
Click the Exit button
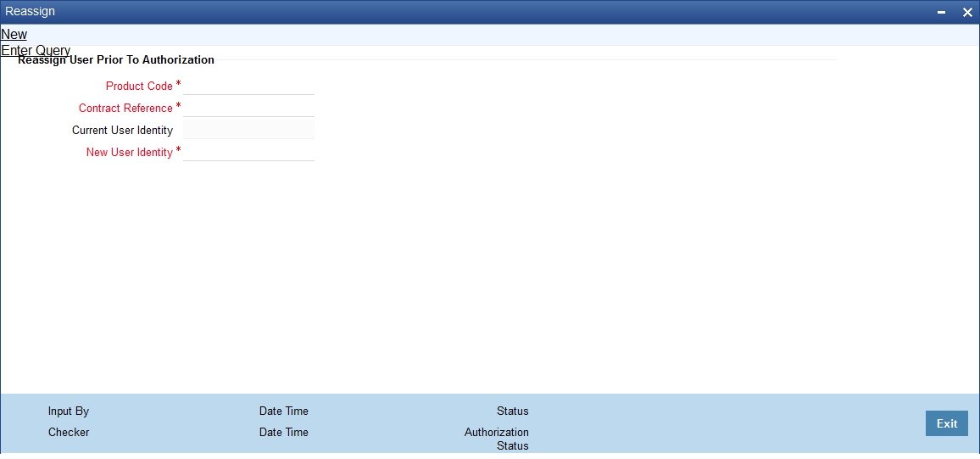[946, 423]
